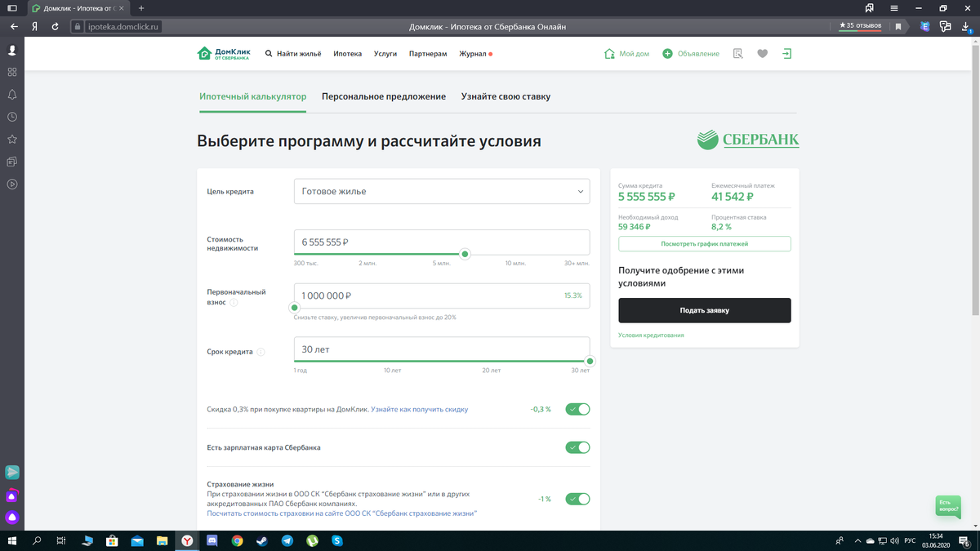
Task: Open Посмотреть график платежей
Action: (704, 243)
